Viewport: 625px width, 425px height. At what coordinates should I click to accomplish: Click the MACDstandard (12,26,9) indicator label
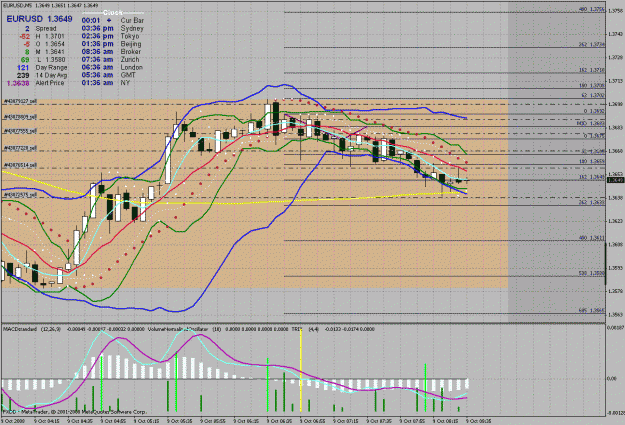click(x=32, y=329)
